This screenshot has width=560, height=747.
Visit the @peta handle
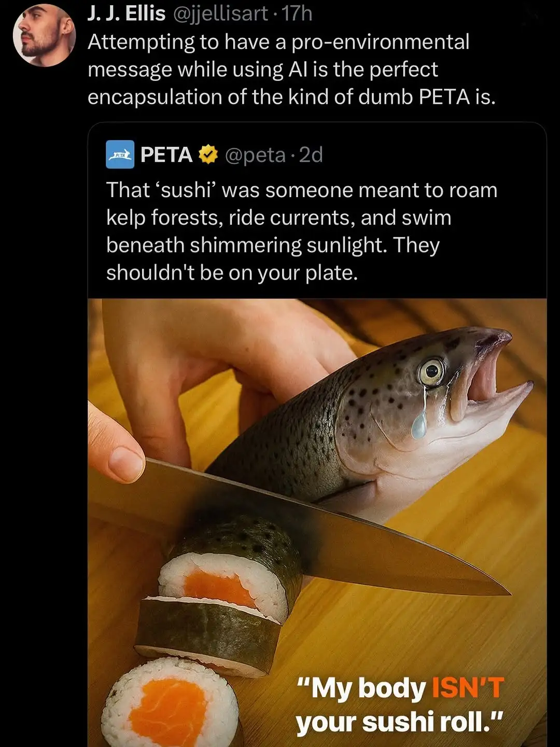click(x=255, y=155)
